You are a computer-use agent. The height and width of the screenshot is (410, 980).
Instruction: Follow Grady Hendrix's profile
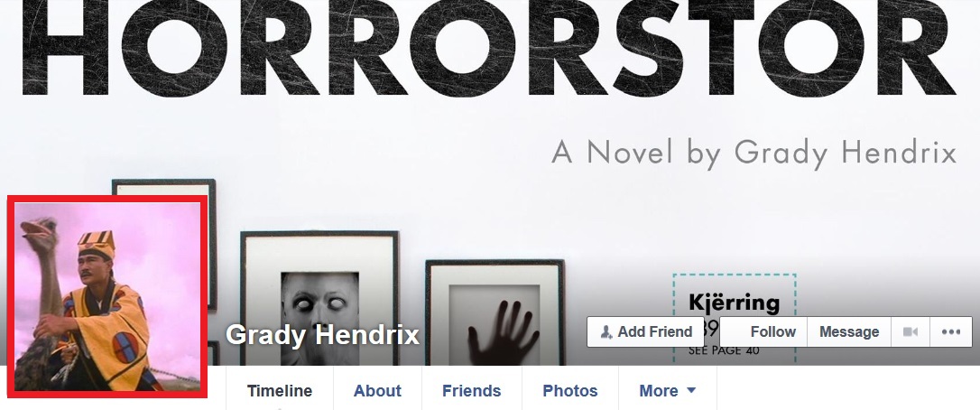(763, 331)
